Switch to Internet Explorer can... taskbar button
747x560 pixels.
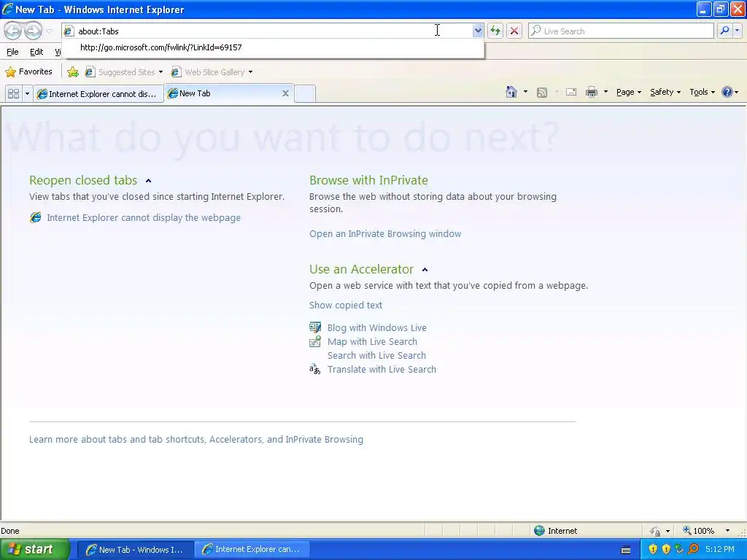click(x=252, y=550)
